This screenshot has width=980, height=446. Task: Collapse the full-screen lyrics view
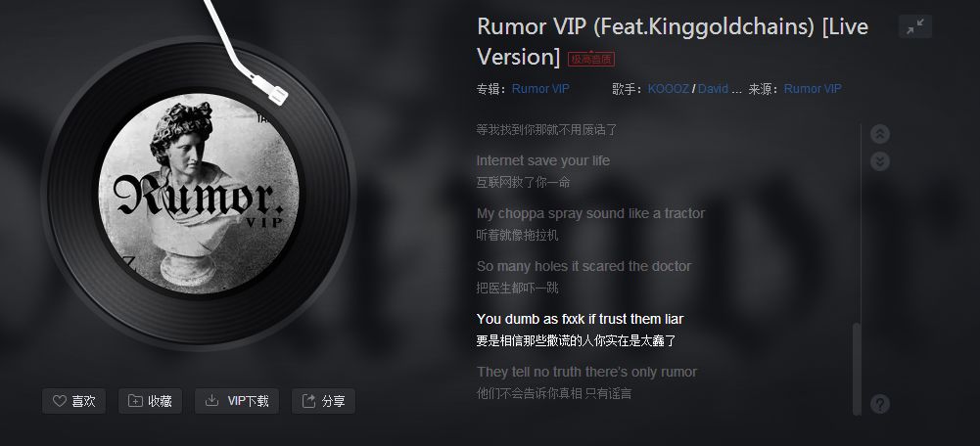coord(915,26)
